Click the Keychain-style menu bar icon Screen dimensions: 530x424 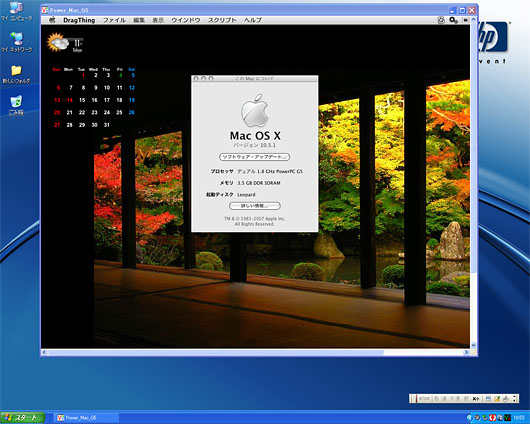tap(453, 20)
